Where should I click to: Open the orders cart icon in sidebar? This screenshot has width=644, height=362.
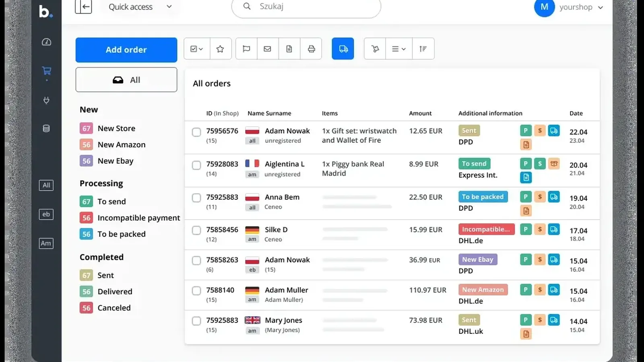[46, 71]
